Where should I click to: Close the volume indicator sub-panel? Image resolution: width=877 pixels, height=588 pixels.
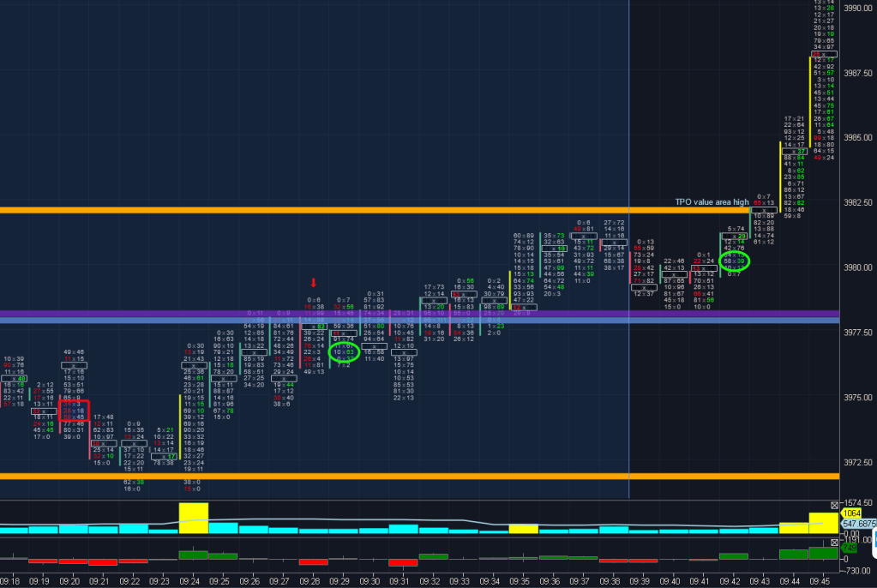click(x=835, y=505)
